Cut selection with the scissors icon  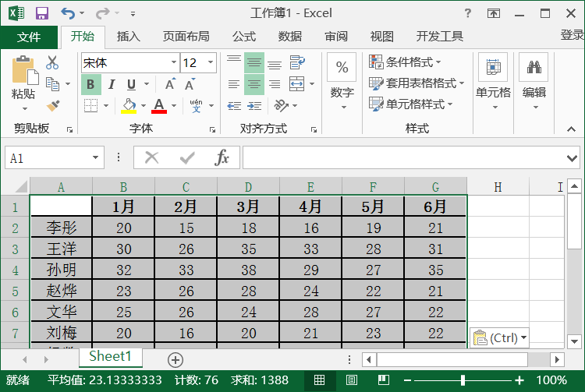pyautogui.click(x=52, y=62)
